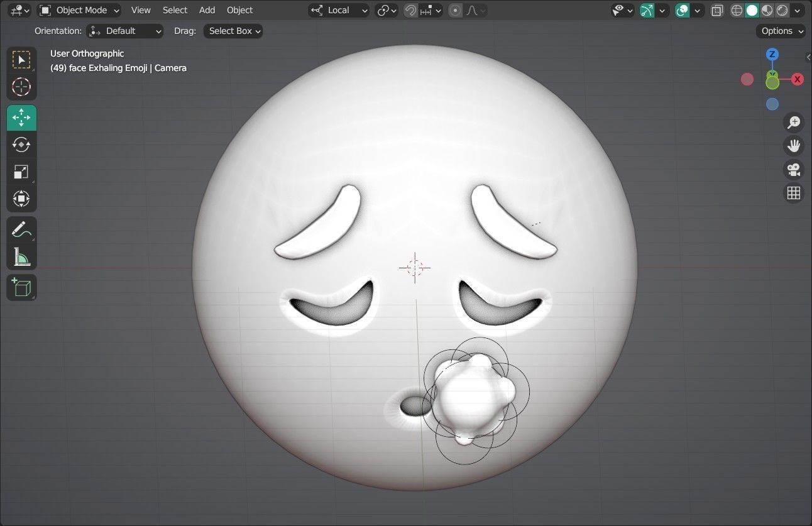
Task: Toggle Show Gizmo button
Action: click(647, 10)
